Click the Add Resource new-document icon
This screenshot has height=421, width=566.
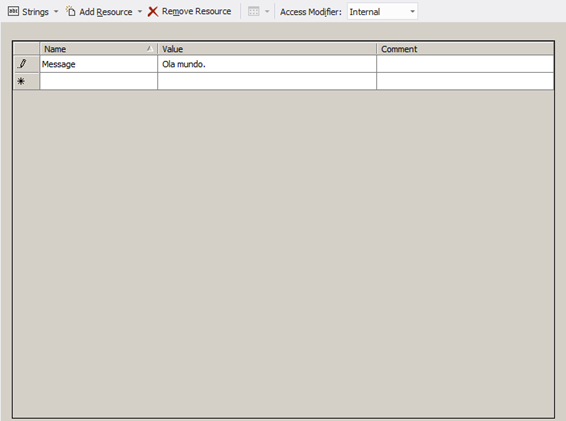(71, 11)
